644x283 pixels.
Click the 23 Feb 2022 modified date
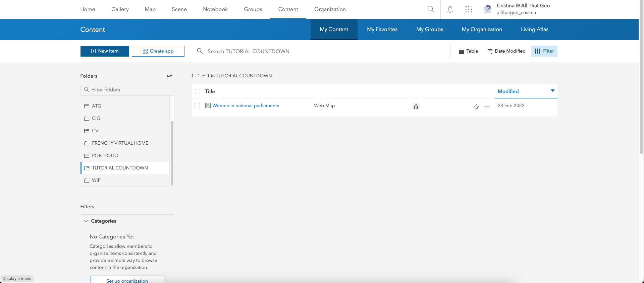tap(511, 105)
